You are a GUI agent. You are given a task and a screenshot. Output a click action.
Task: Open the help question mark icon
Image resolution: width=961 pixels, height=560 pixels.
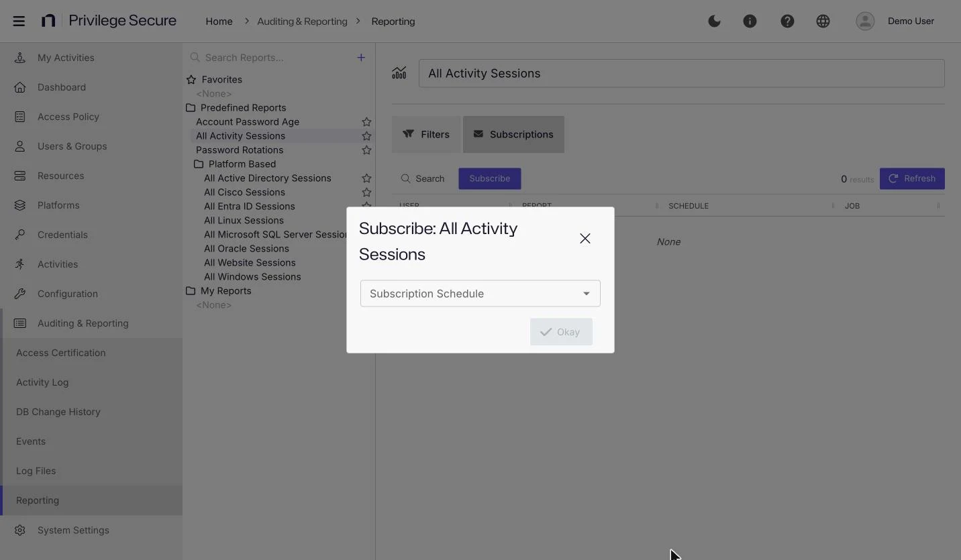[787, 21]
